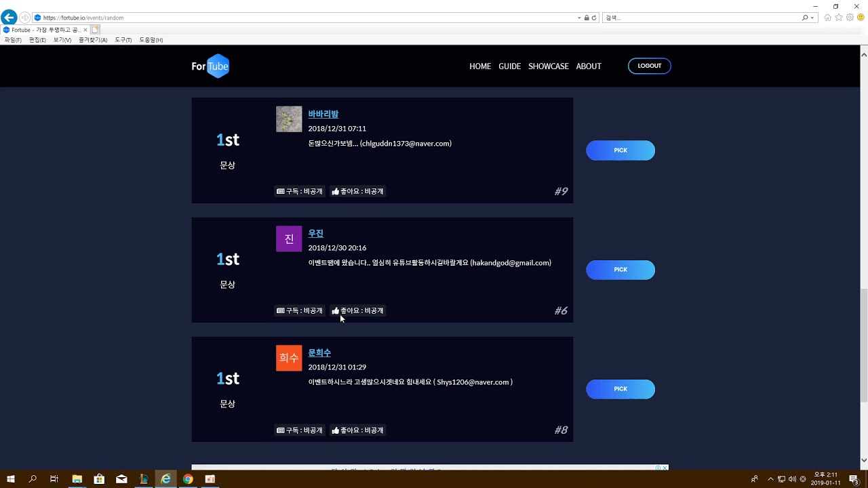Open browser settings gear icon

click(x=850, y=18)
